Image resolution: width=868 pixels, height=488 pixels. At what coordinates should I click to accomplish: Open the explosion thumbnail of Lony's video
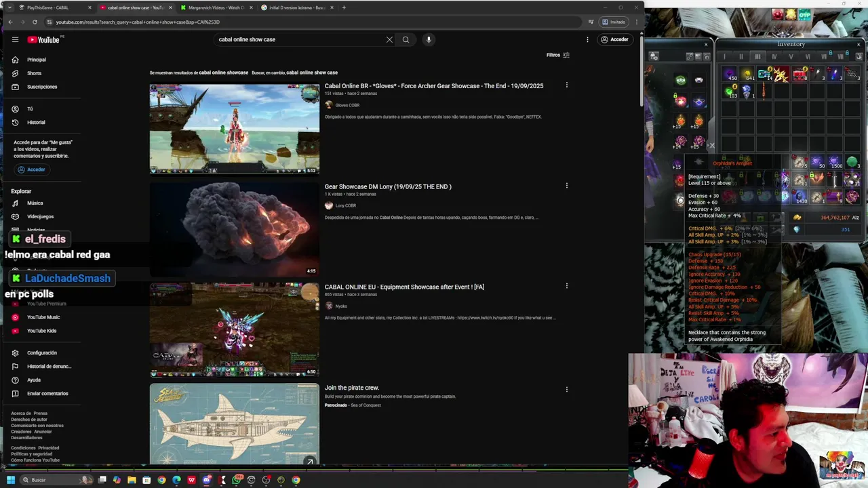(234, 229)
